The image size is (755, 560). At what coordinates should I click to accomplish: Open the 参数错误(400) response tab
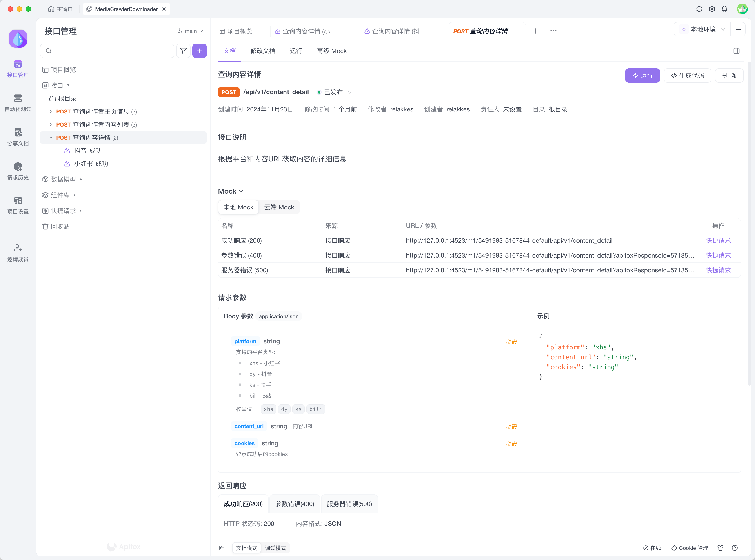tap(295, 504)
